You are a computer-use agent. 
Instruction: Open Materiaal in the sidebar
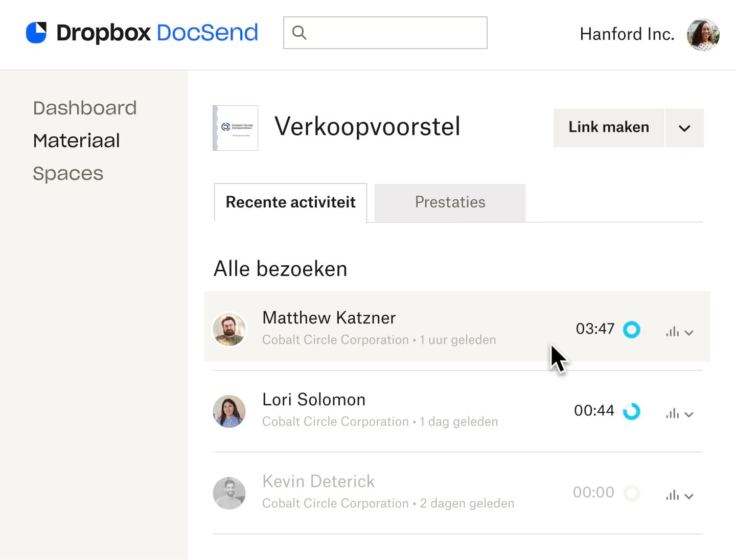[x=77, y=141]
